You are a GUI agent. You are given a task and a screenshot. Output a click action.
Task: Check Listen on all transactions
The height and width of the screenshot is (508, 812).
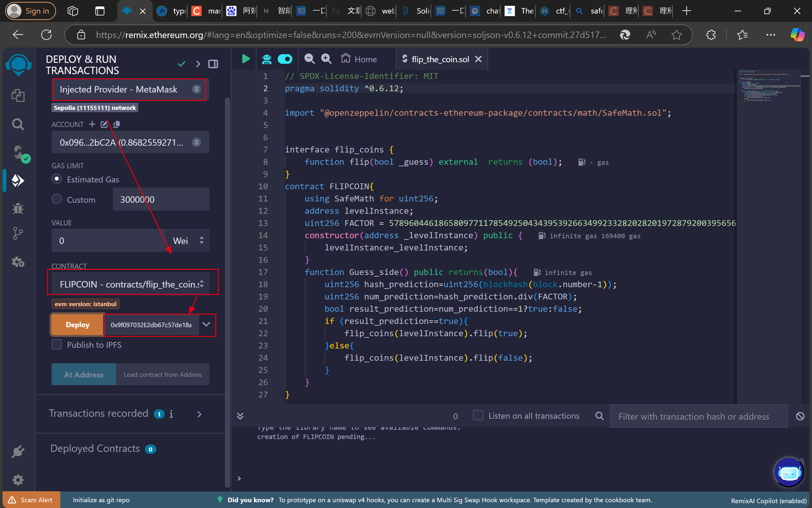(x=478, y=415)
